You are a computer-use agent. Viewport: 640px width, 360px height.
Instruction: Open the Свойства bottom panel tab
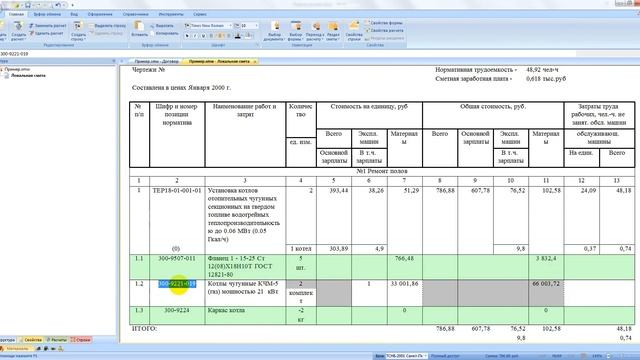pos(31,340)
